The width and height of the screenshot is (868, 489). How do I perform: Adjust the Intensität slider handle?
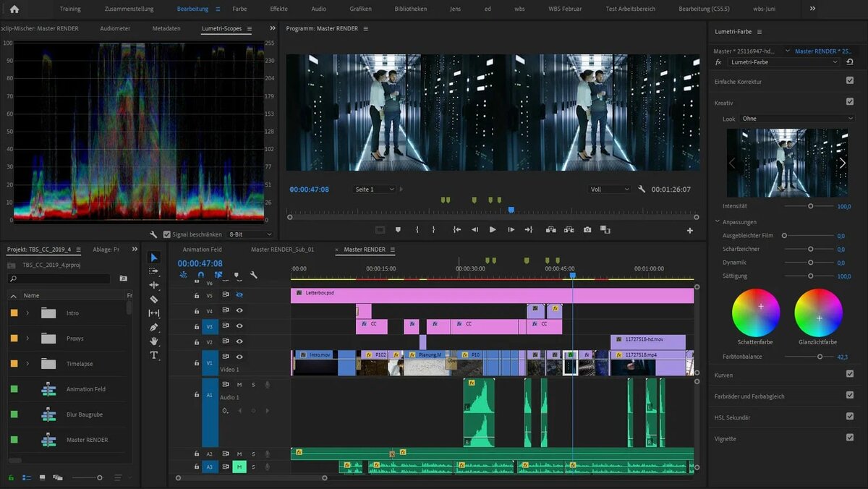[x=810, y=206]
